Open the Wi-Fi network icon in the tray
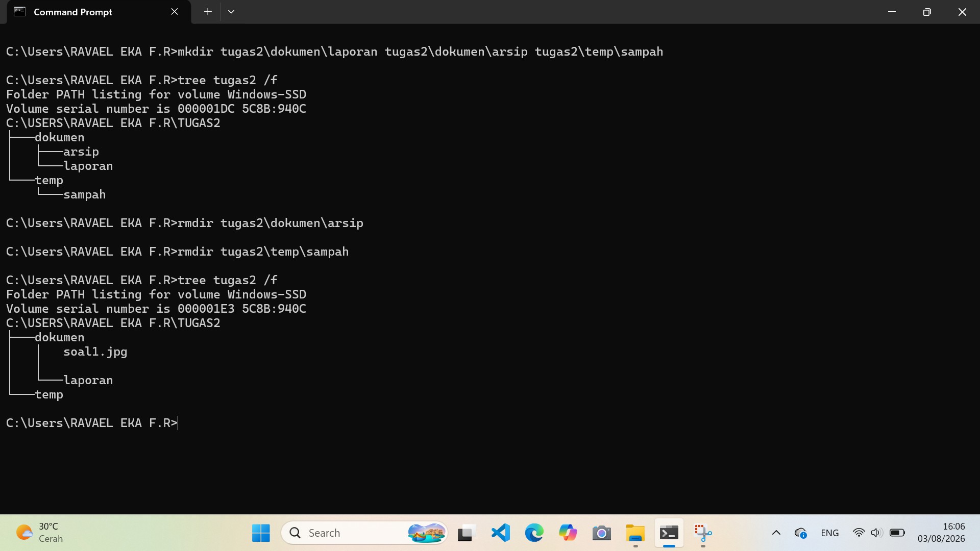This screenshot has height=551, width=980. [859, 533]
